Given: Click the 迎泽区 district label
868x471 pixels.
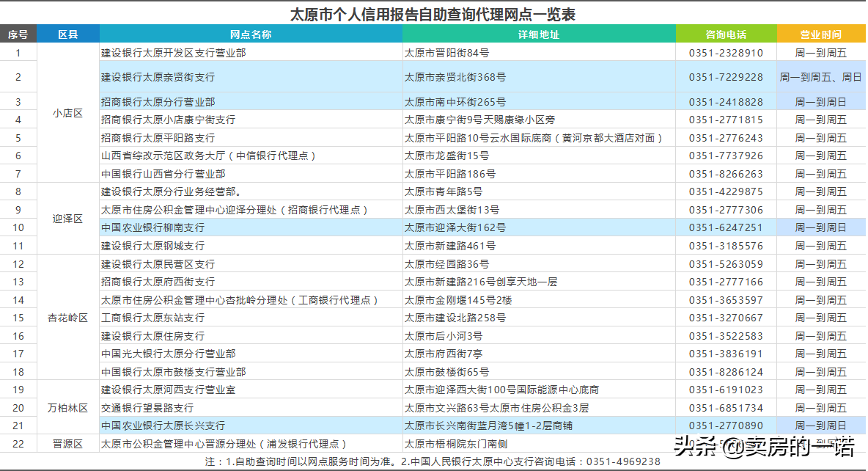Looking at the screenshot, I should 68,219.
